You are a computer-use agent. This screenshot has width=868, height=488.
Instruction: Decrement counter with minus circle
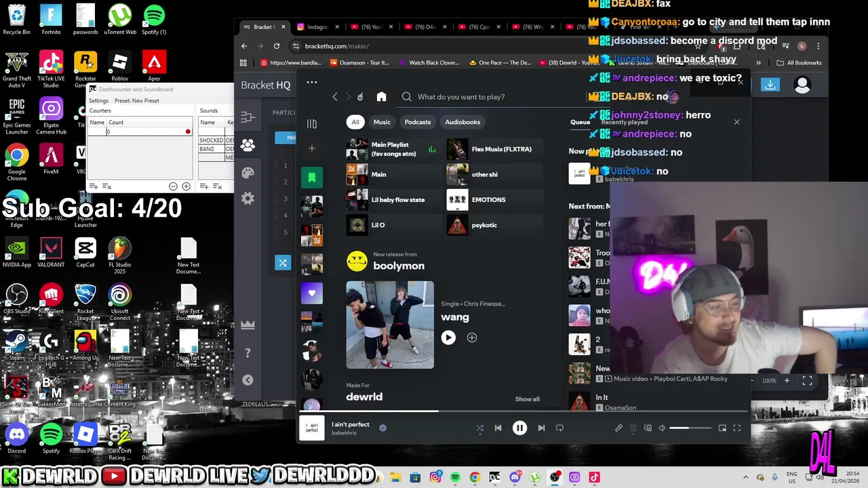[x=173, y=186]
